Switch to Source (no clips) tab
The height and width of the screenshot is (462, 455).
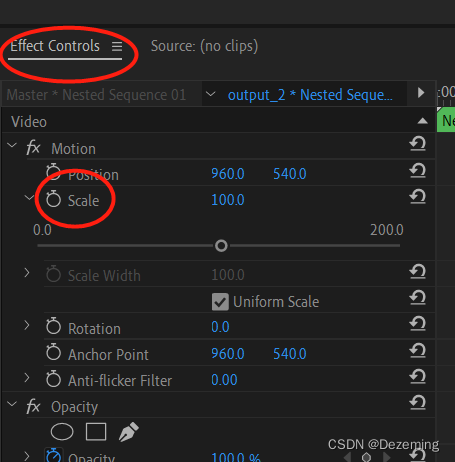[204, 46]
